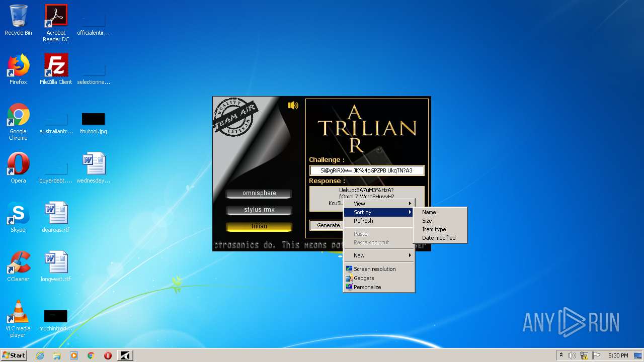
Task: Click the network icon in system tray
Action: tap(584, 355)
